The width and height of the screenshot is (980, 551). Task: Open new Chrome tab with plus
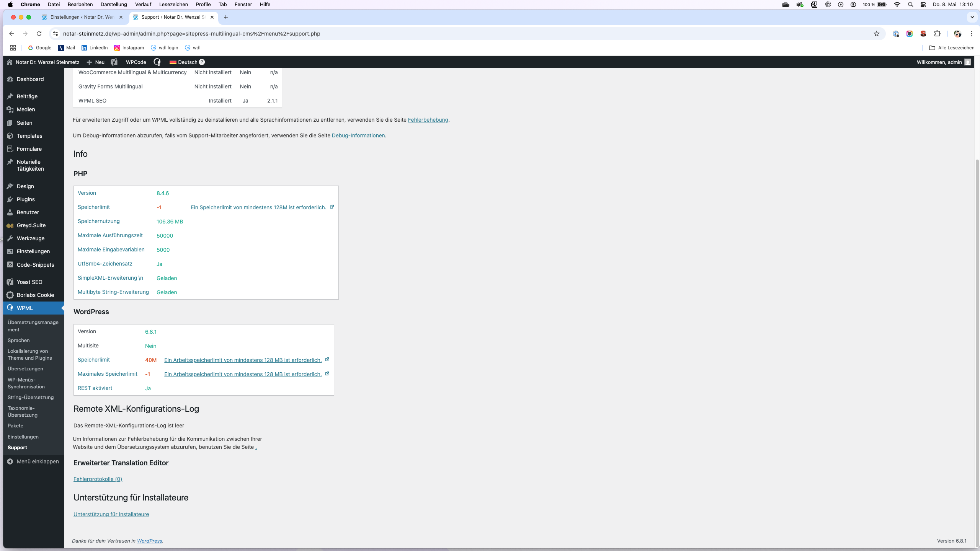pos(226,17)
